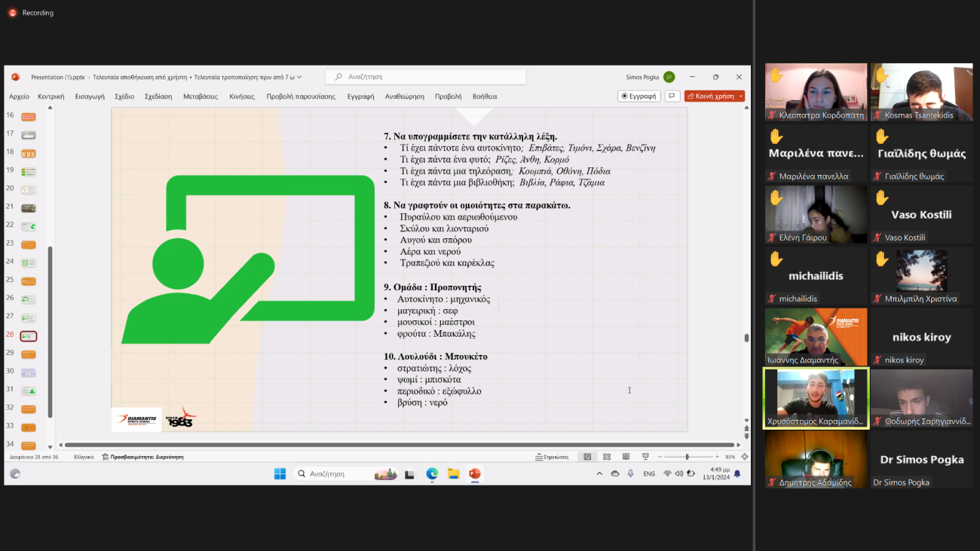This screenshot has width=980, height=551.
Task: Select Χρυσόστομος Καραμανίδης video tile
Action: coord(816,399)
